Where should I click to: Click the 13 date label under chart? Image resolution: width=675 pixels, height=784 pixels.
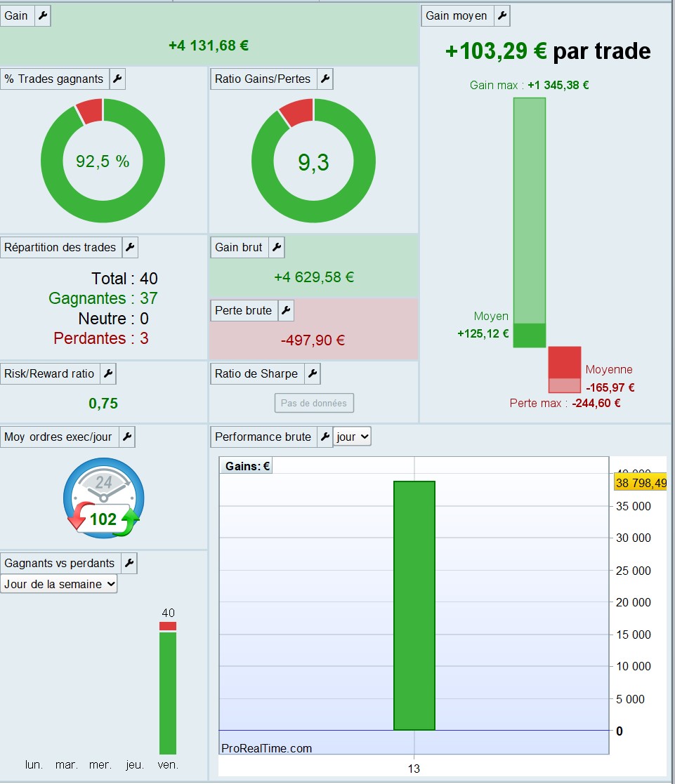414,769
